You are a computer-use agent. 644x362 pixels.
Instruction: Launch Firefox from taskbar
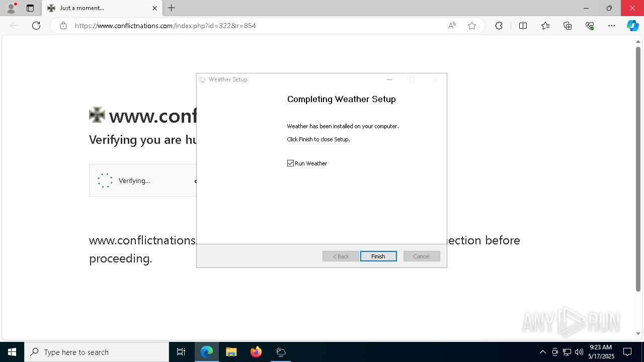coord(256,352)
